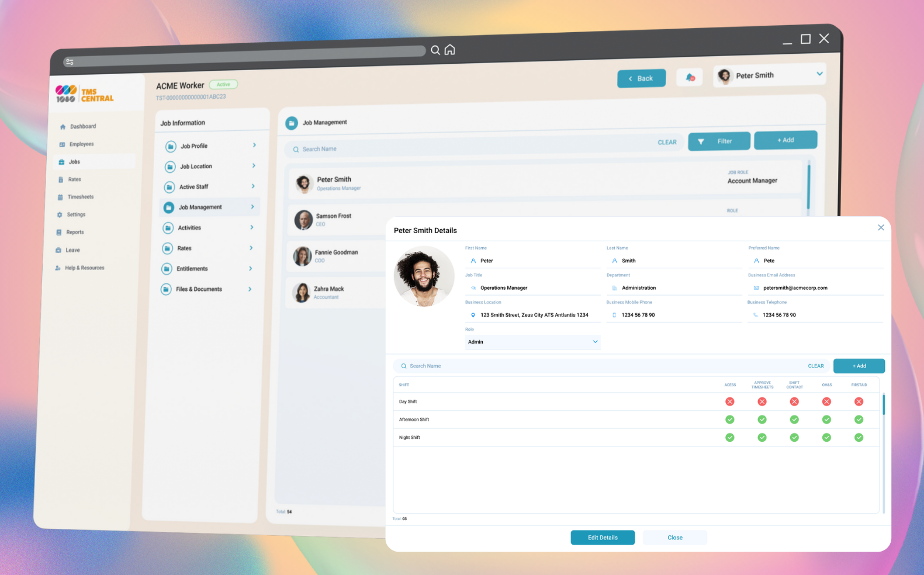Click the browser home icon
Screen dimensions: 924x575
[449, 50]
